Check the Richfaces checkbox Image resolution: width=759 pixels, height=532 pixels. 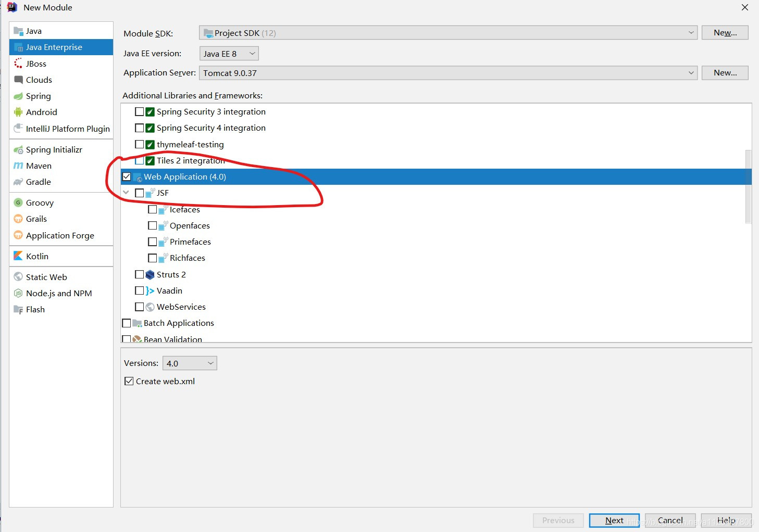click(153, 258)
